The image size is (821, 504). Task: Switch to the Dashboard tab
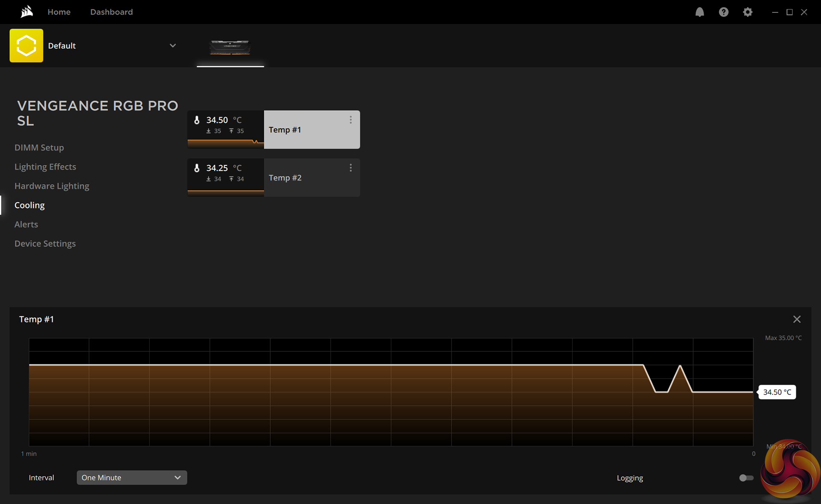coord(111,12)
